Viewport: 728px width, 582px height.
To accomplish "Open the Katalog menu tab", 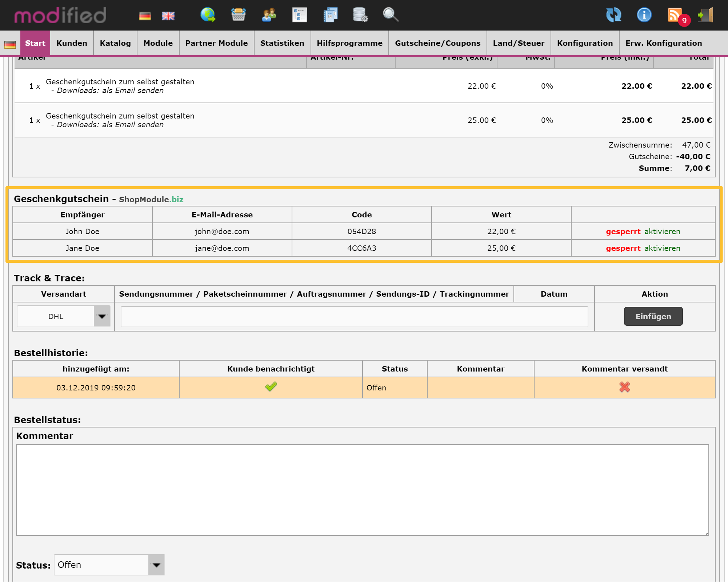I will 115,43.
